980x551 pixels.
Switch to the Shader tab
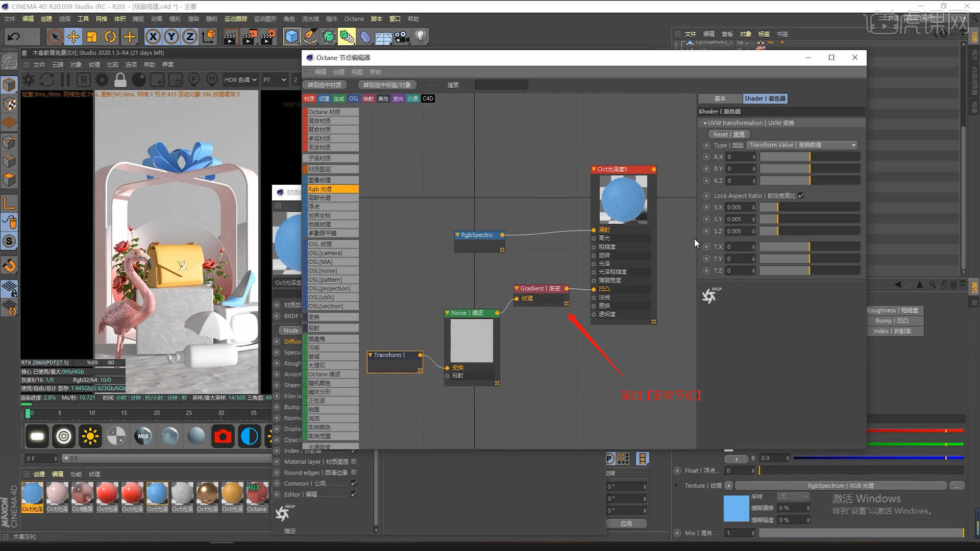coord(765,98)
